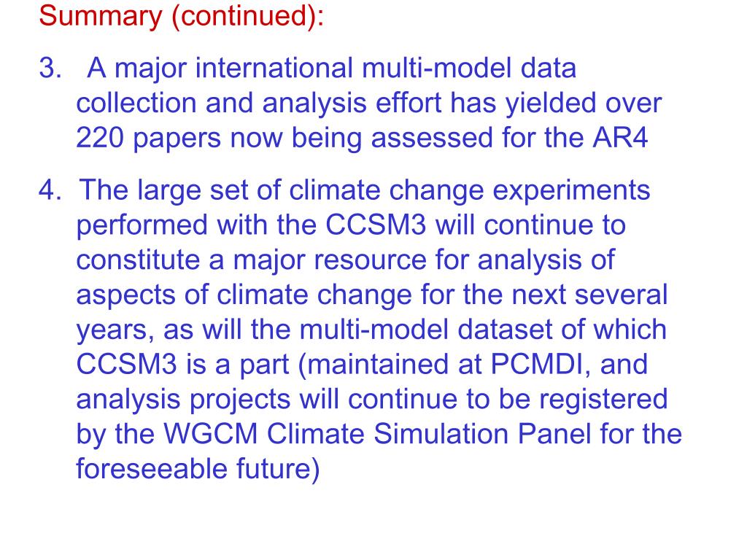Click the words 'analysis projects'

click(x=183, y=400)
